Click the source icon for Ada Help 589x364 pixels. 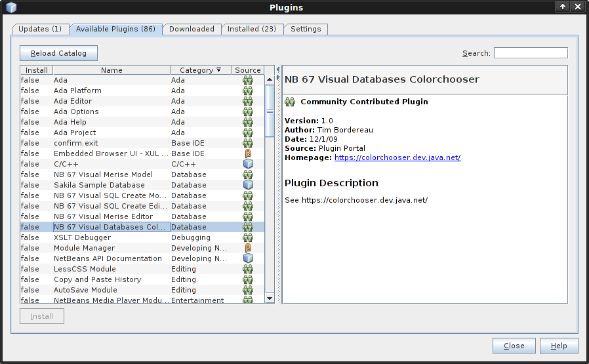tap(247, 122)
